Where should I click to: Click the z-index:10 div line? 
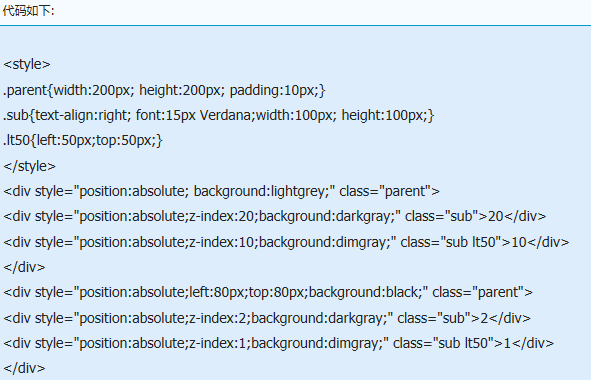(x=286, y=242)
